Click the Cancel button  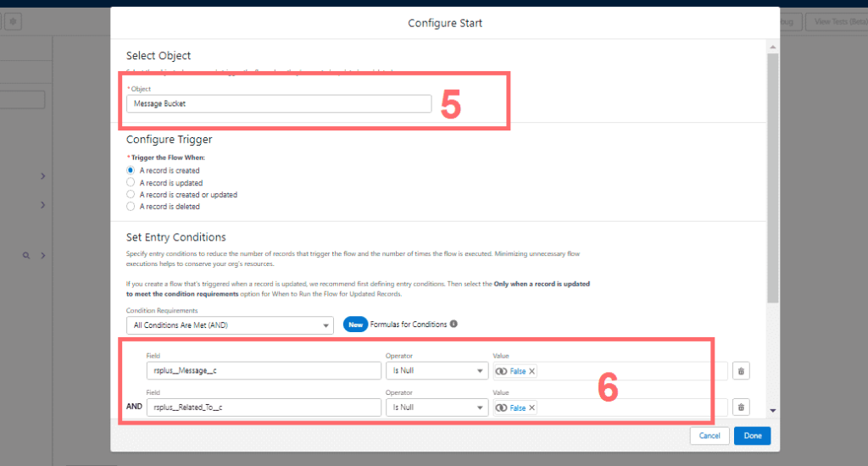click(709, 435)
